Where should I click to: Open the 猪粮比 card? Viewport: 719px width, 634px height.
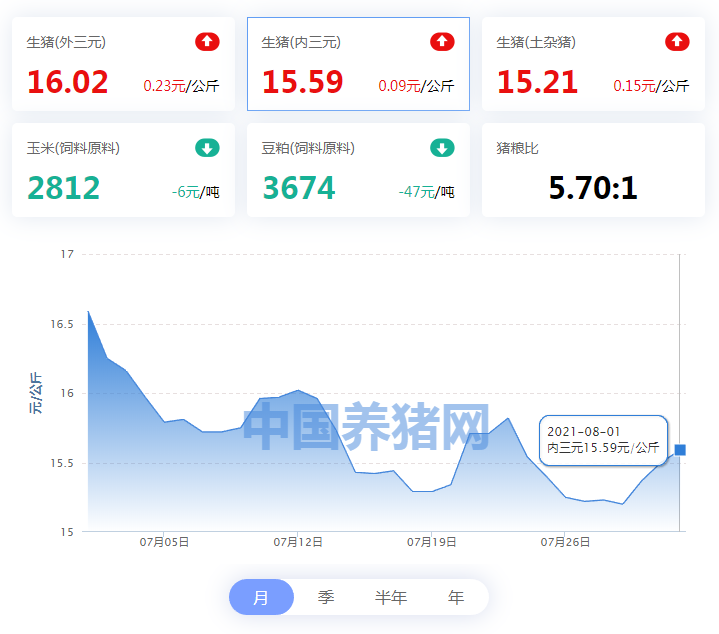tap(593, 170)
